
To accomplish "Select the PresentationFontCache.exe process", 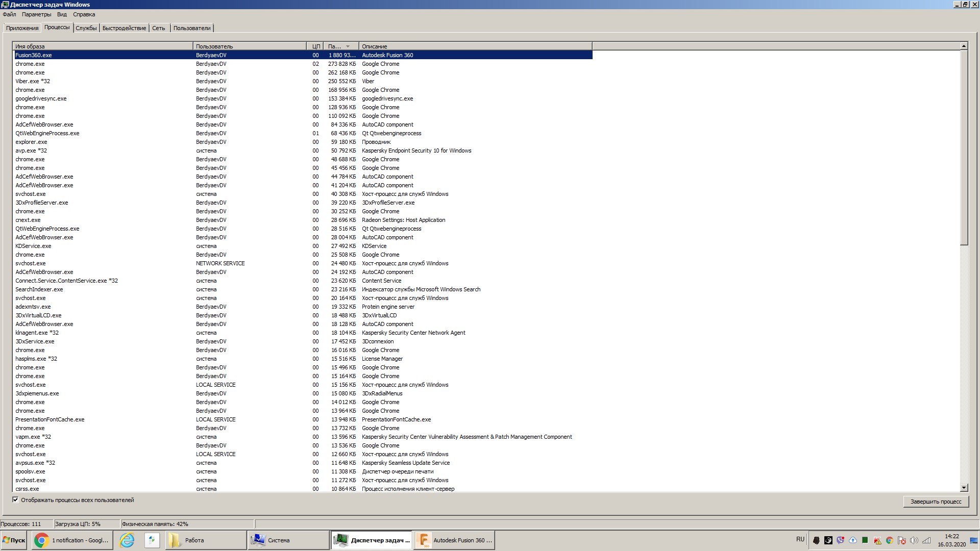I will (x=303, y=419).
